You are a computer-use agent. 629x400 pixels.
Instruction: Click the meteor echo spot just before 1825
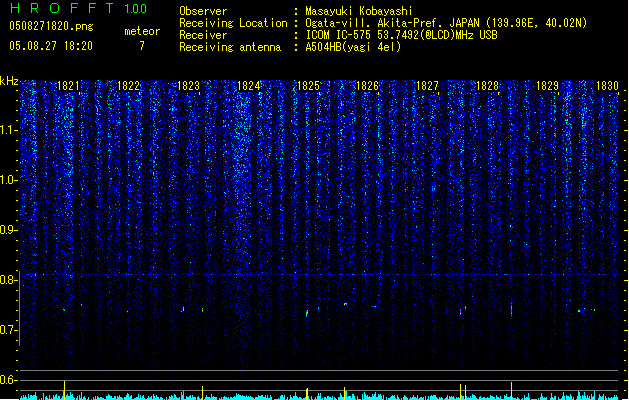tap(307, 313)
